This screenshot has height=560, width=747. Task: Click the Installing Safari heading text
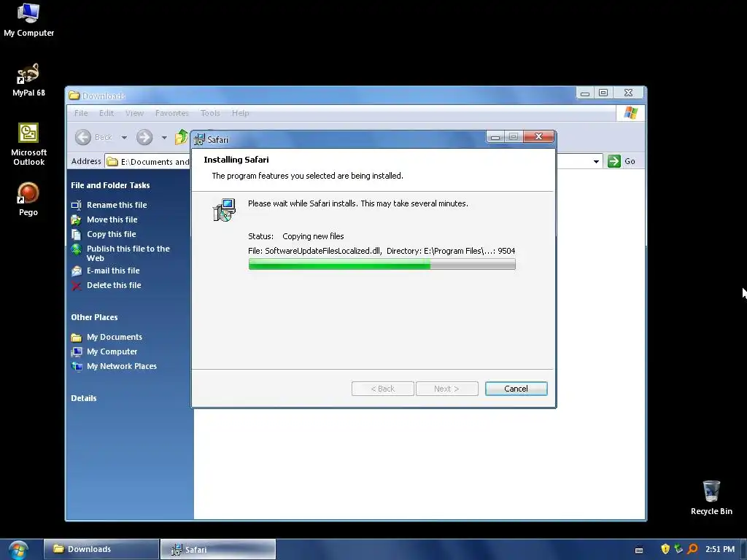[x=236, y=160]
